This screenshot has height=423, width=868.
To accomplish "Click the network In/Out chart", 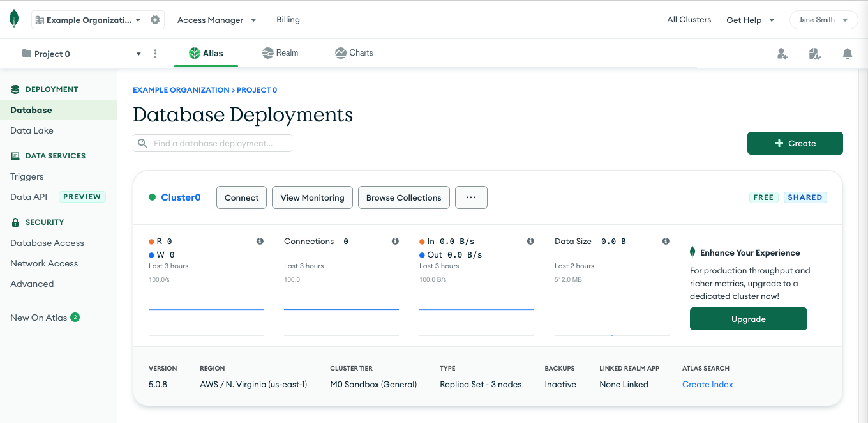I will tap(477, 309).
